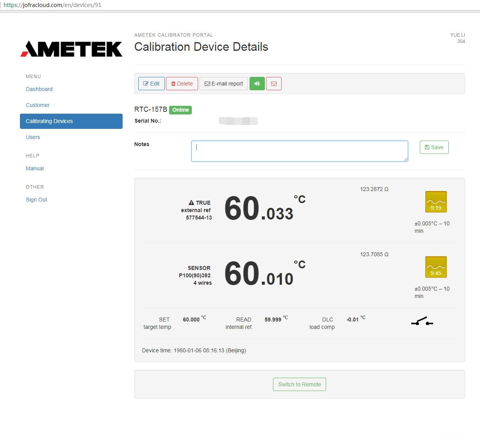
Task: Click the Serial No. label
Action: pos(148,121)
